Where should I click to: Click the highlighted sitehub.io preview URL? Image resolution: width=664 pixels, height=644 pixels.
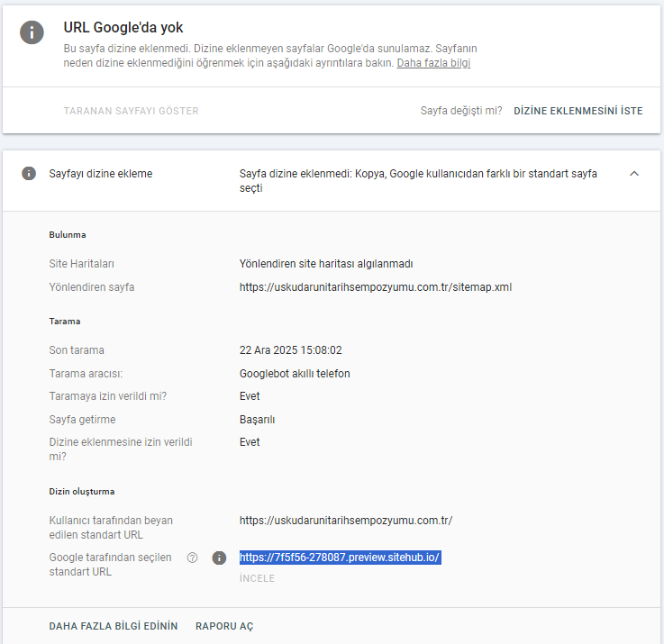coord(340,558)
